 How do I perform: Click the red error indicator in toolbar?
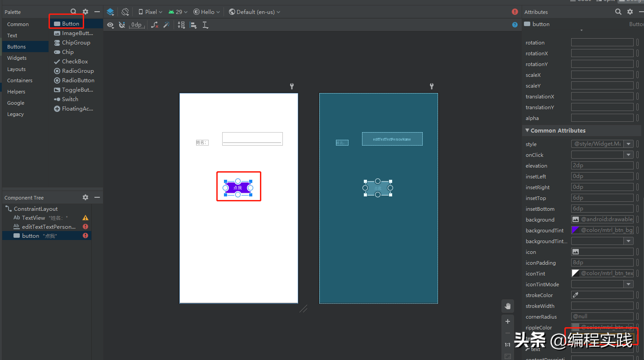click(x=515, y=12)
